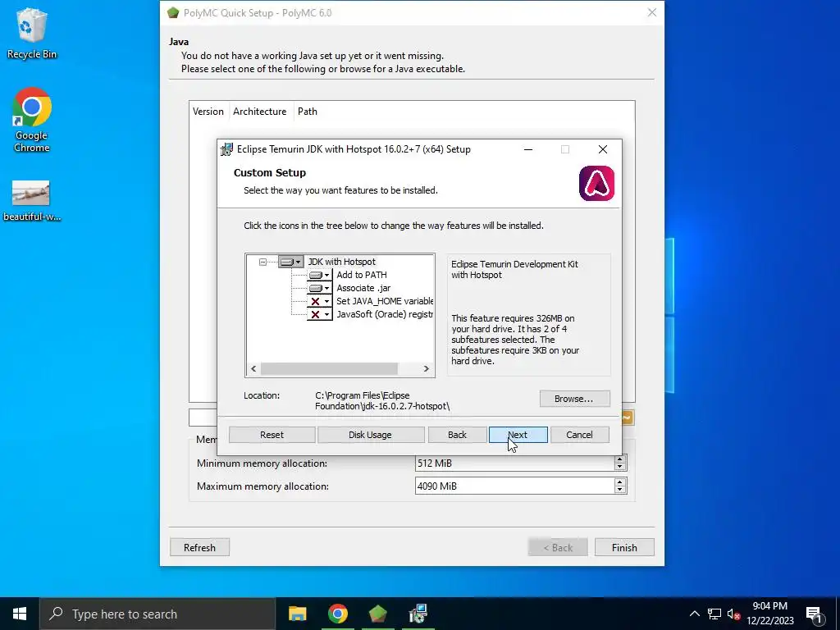The height and width of the screenshot is (630, 840).
Task: Open Chrome from the taskbar
Action: click(337, 614)
